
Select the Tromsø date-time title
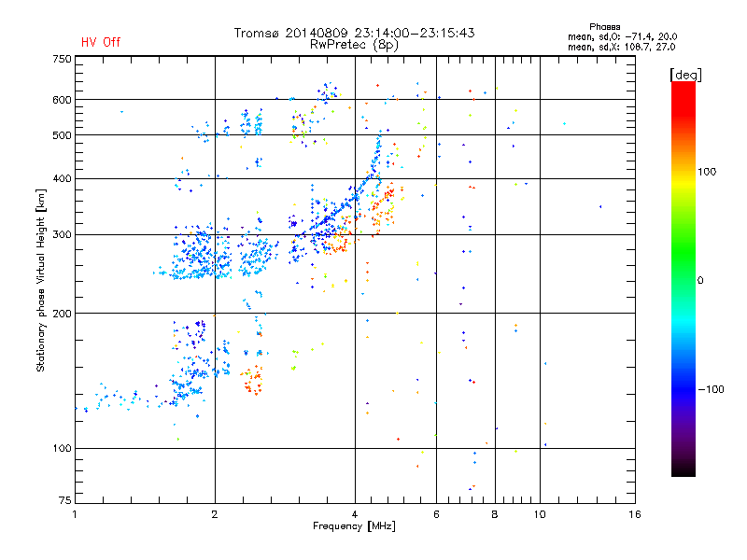point(354,33)
